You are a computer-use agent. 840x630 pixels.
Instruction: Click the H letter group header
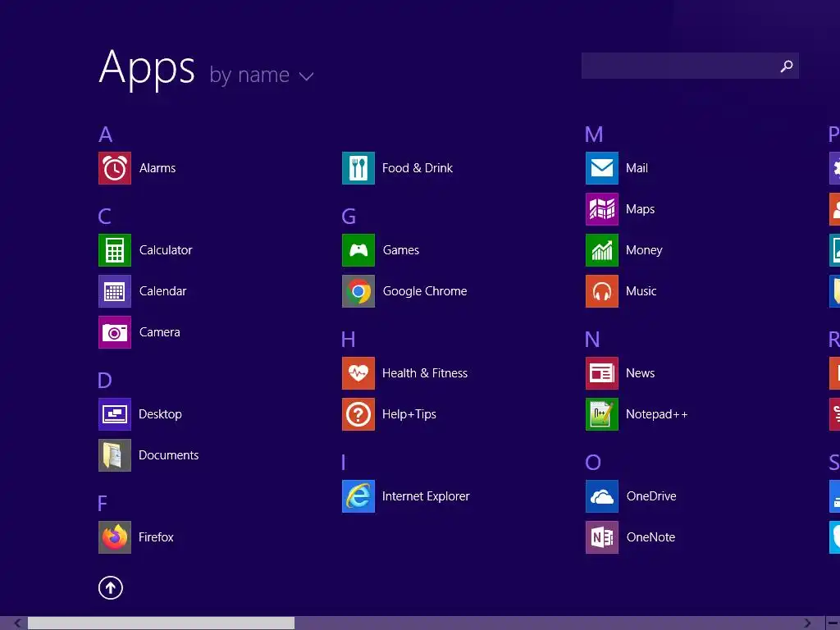[x=349, y=340]
